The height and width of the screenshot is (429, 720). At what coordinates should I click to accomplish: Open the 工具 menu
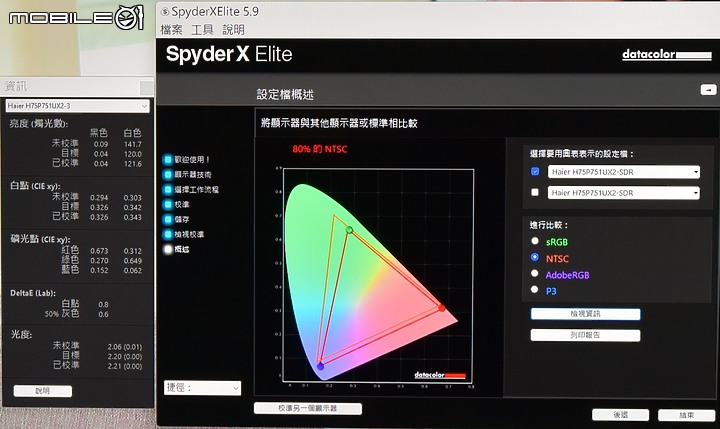[x=202, y=30]
